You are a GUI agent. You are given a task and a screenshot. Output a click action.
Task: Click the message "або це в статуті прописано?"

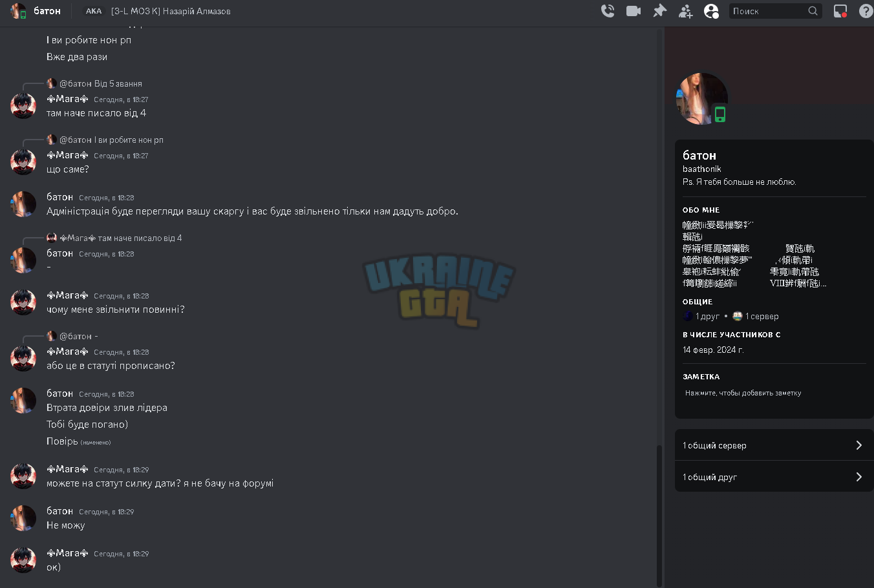(111, 366)
